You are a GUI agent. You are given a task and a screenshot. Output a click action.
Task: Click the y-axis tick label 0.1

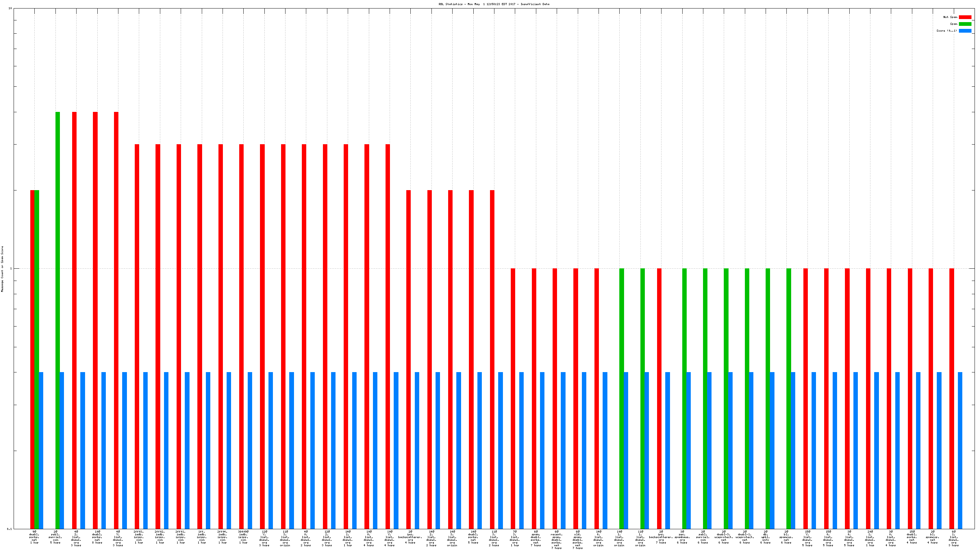10,529
